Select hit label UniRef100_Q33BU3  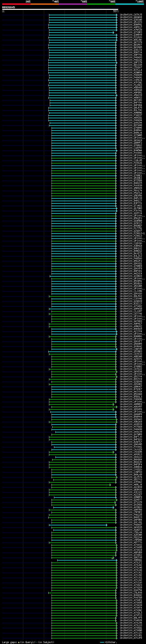click(131, 276)
